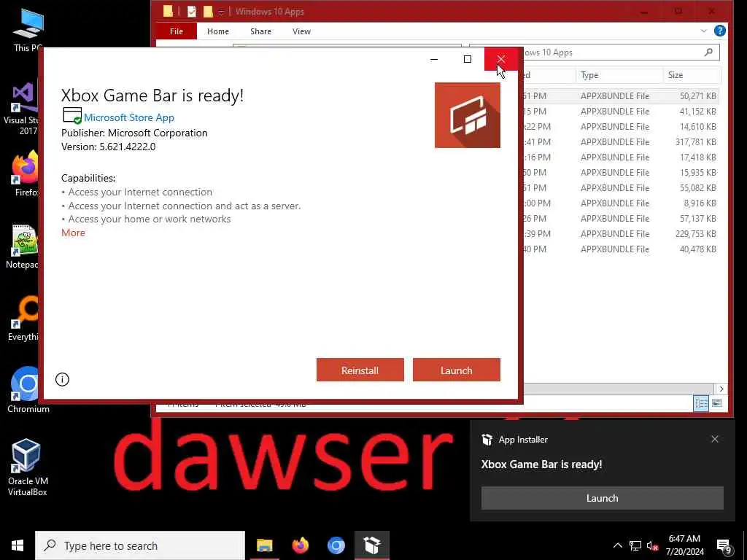Click Launch in the App Installer window
This screenshot has width=747, height=560.
457,370
